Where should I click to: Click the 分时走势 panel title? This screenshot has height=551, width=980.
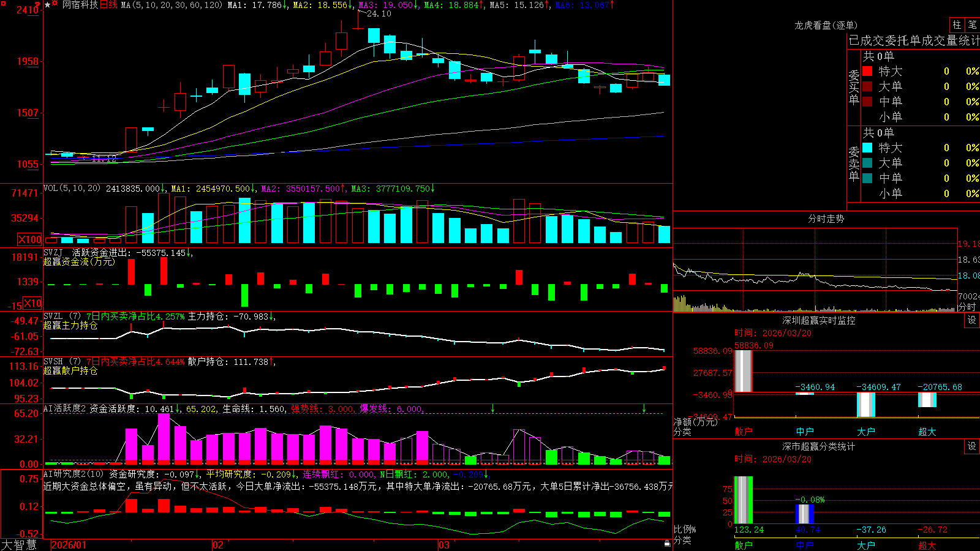coord(826,219)
